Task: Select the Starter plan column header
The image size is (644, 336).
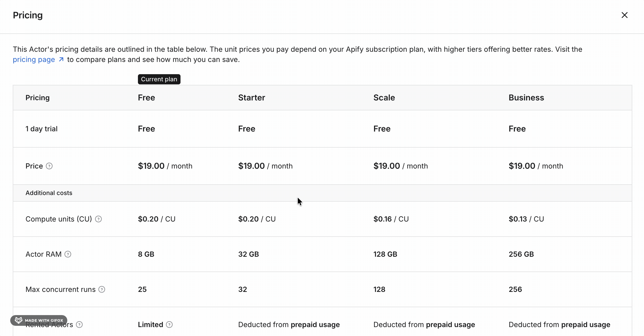Action: (x=252, y=98)
